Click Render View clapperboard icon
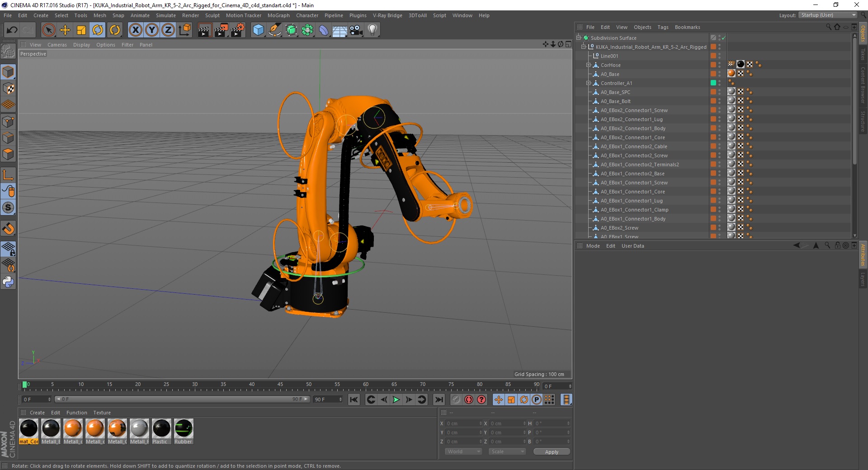This screenshot has height=470, width=868. click(x=204, y=30)
